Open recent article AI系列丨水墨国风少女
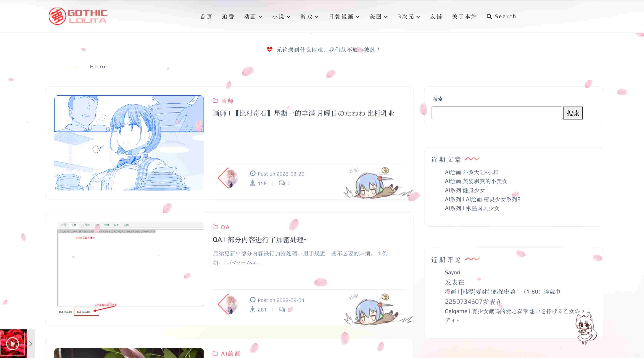The height and width of the screenshot is (358, 644). coord(472,208)
